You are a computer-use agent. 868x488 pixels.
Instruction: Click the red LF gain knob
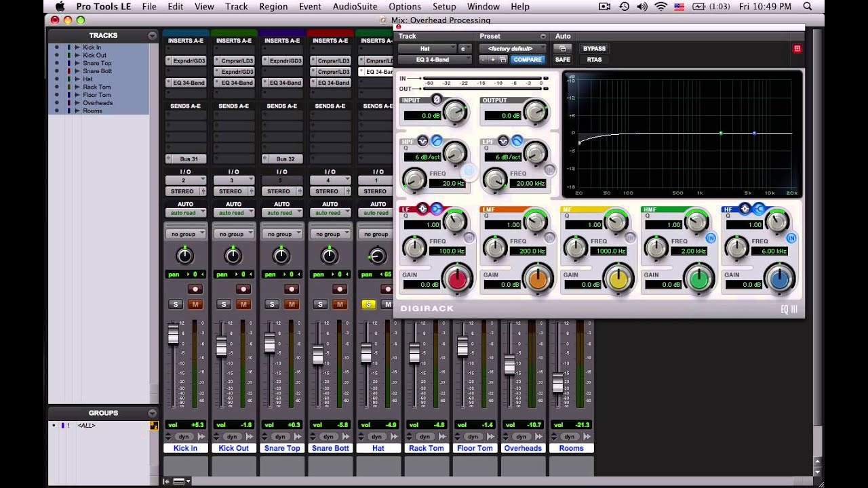point(457,278)
